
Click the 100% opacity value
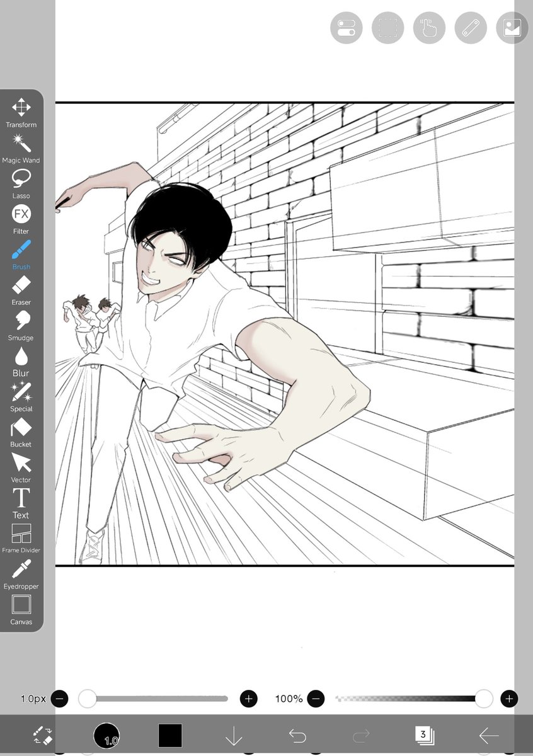tap(289, 699)
